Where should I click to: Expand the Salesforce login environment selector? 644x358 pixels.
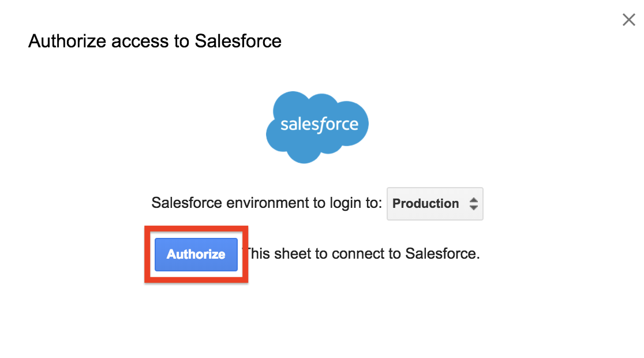(x=435, y=204)
